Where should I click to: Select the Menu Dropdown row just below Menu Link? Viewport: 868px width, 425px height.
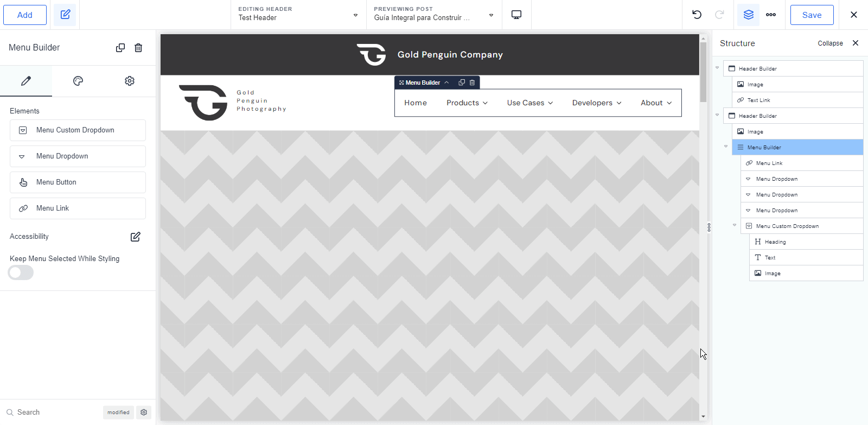(x=802, y=179)
